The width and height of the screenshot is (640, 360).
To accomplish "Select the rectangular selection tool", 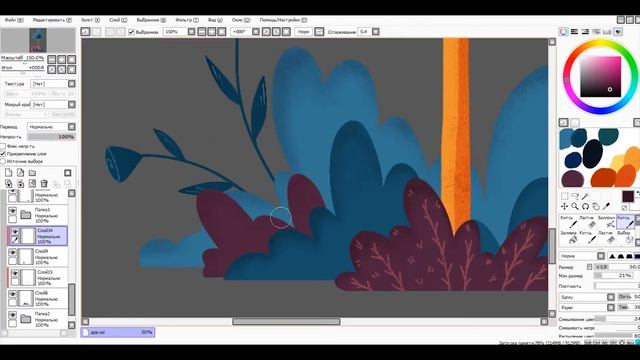I will pos(564,196).
